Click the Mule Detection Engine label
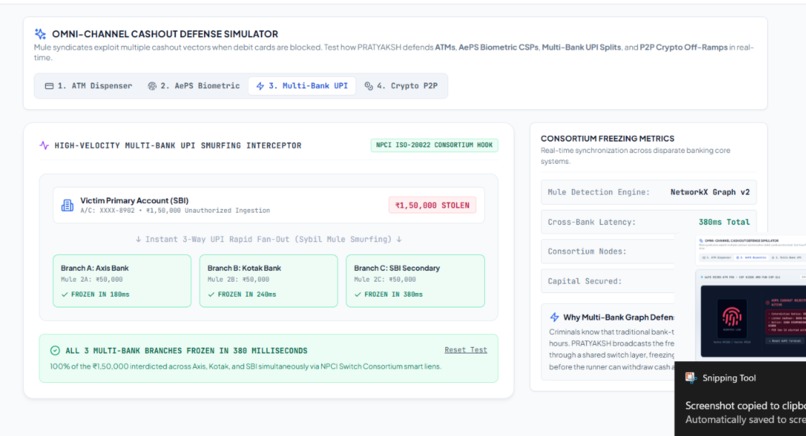 (598, 192)
